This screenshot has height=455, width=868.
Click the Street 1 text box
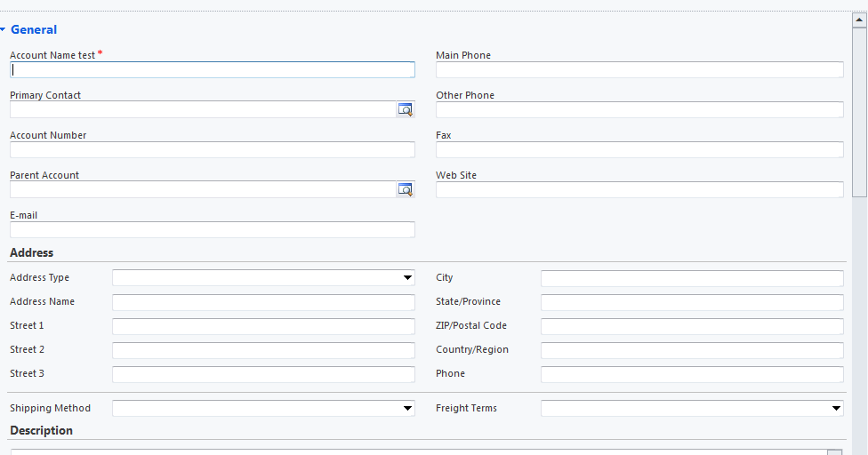point(263,326)
